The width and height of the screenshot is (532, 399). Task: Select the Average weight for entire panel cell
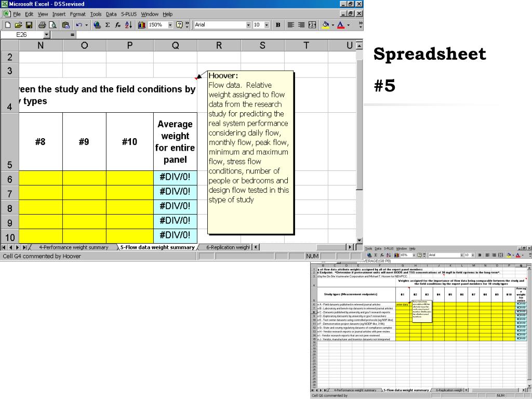pyautogui.click(x=176, y=142)
